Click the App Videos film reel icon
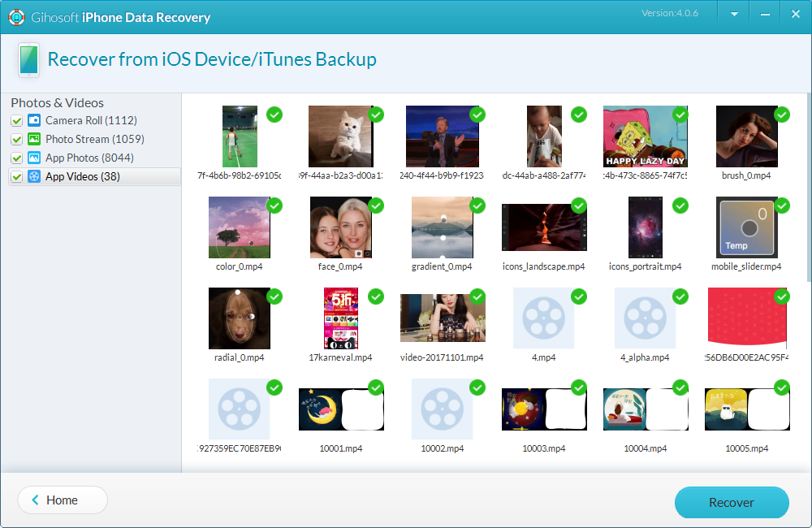The width and height of the screenshot is (812, 528). pyautogui.click(x=34, y=176)
